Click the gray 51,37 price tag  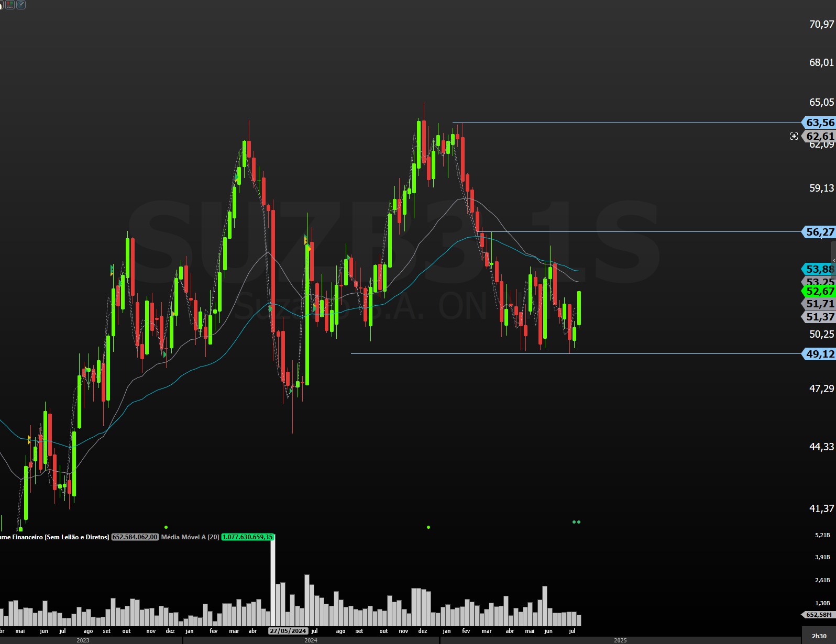(x=819, y=317)
